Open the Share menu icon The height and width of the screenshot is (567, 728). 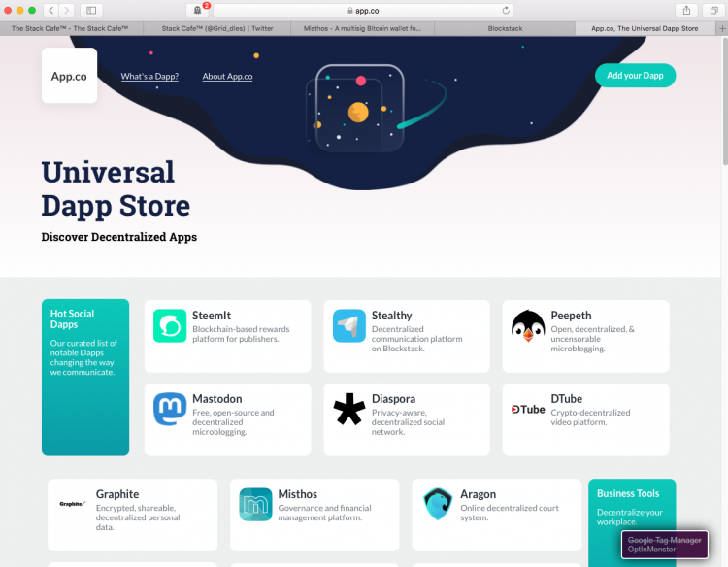(x=686, y=10)
